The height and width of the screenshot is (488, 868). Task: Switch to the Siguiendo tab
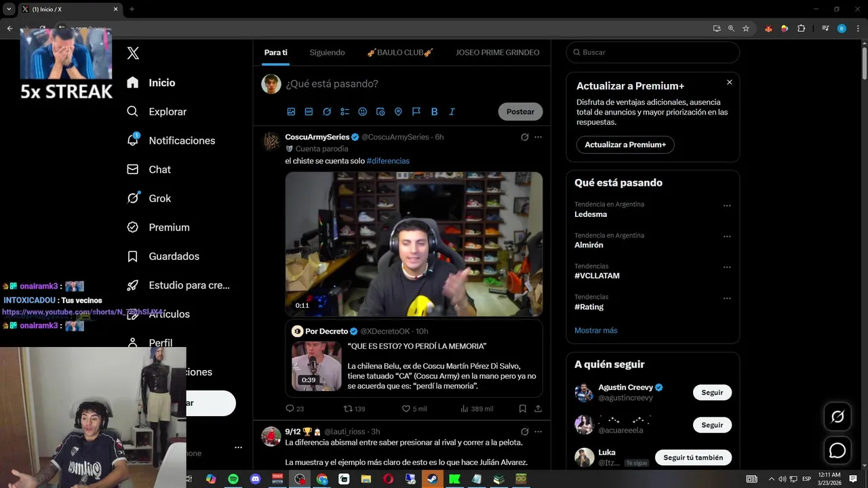[327, 52]
